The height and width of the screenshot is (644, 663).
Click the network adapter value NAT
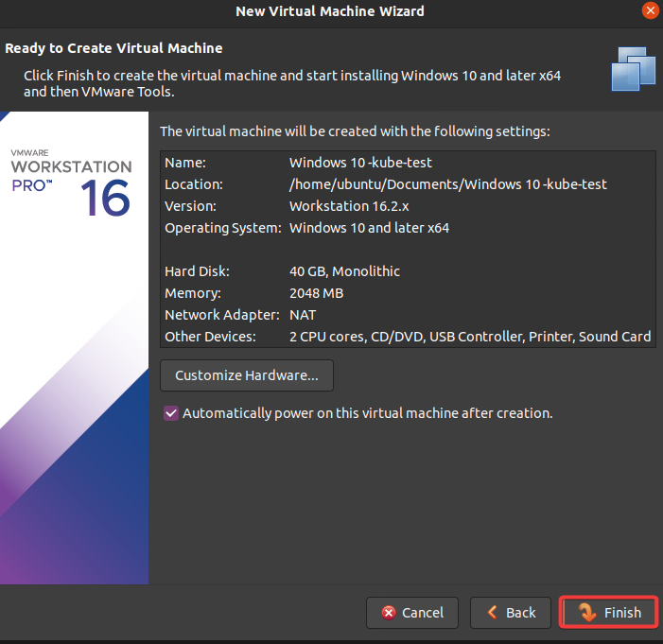point(303,315)
